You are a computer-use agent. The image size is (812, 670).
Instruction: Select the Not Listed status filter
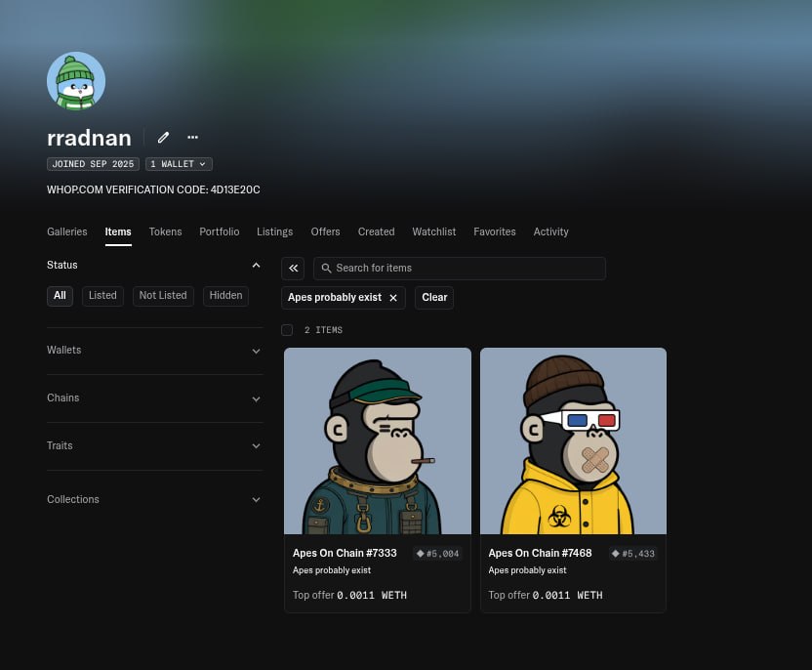tap(163, 296)
